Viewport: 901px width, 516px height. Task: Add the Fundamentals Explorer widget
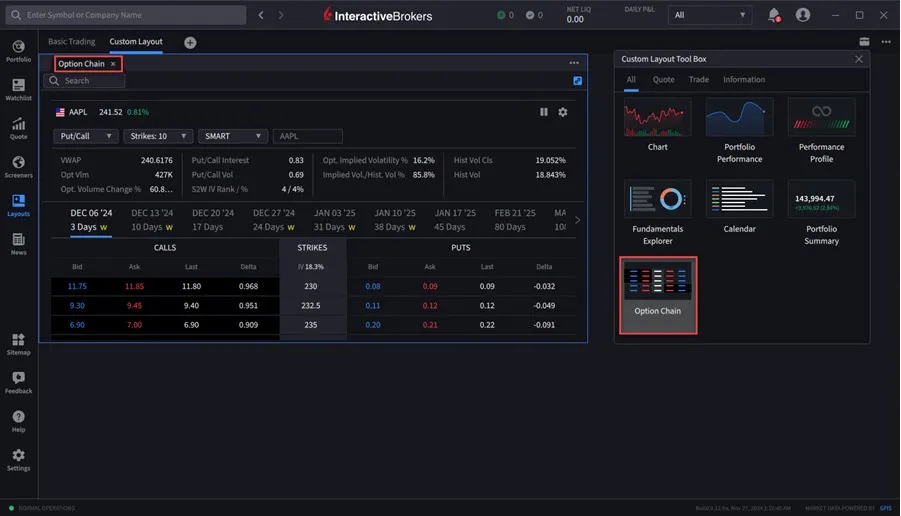[658, 213]
